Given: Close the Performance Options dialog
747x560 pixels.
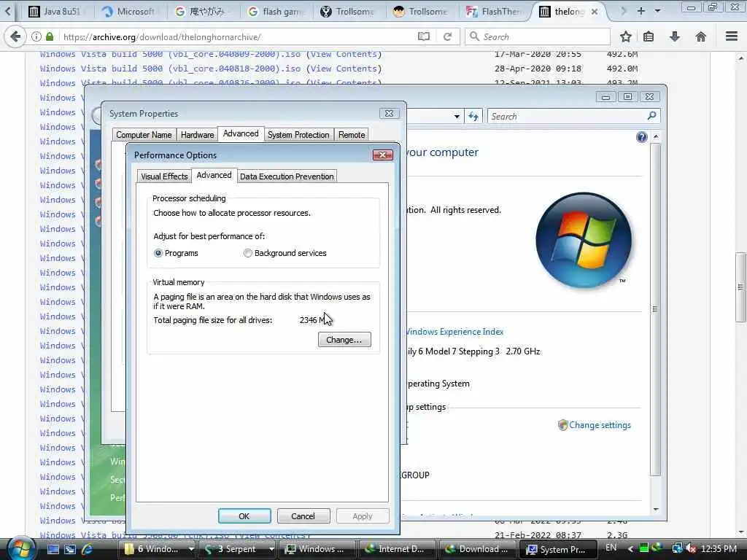Looking at the screenshot, I should point(382,155).
